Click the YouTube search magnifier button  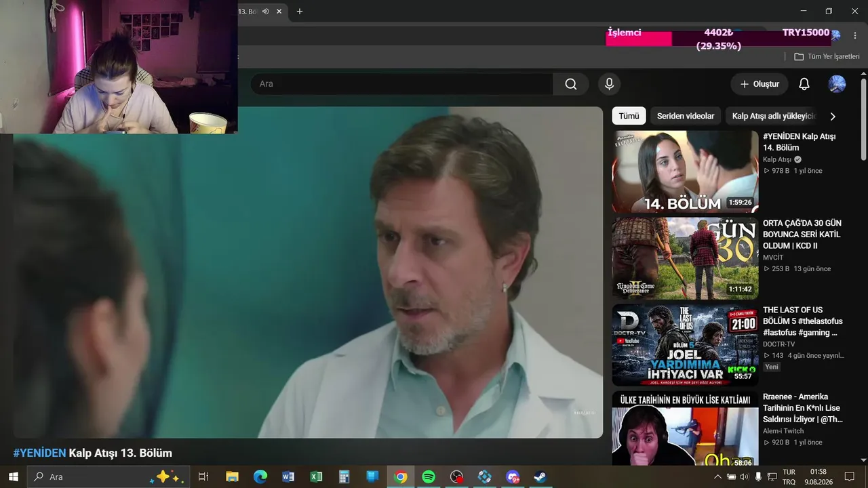point(571,84)
